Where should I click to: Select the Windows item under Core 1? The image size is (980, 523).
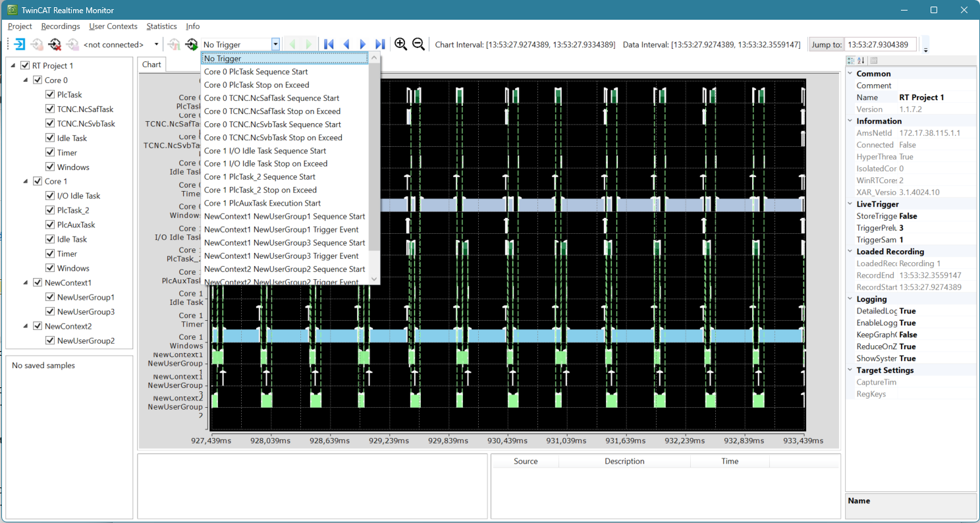click(73, 268)
